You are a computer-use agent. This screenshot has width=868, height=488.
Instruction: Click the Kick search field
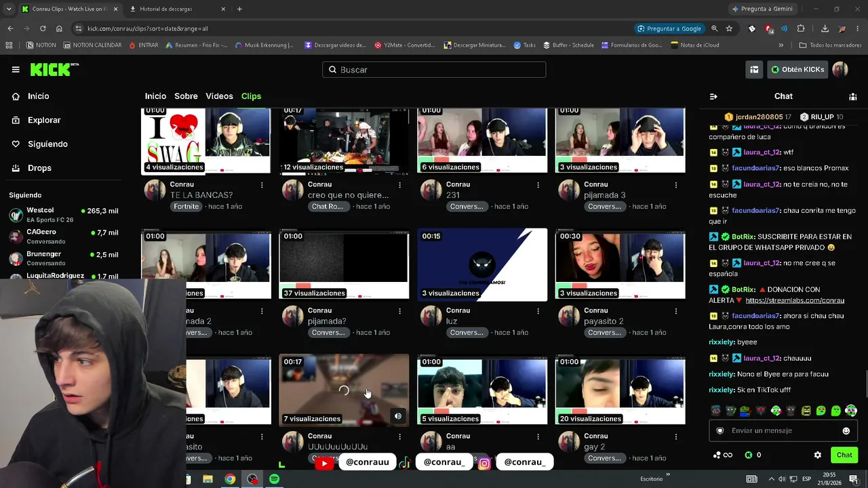click(434, 70)
